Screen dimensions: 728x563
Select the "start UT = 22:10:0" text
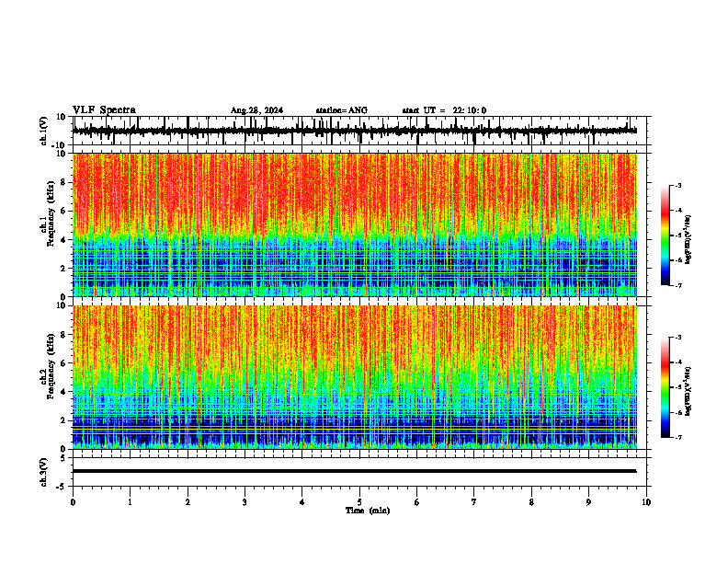(444, 110)
